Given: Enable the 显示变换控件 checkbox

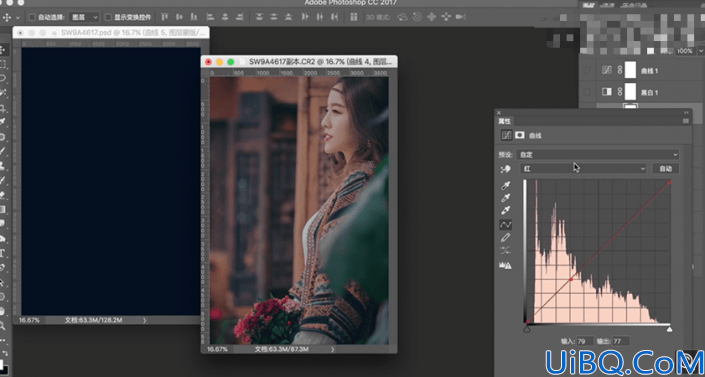Looking at the screenshot, I should tap(108, 18).
